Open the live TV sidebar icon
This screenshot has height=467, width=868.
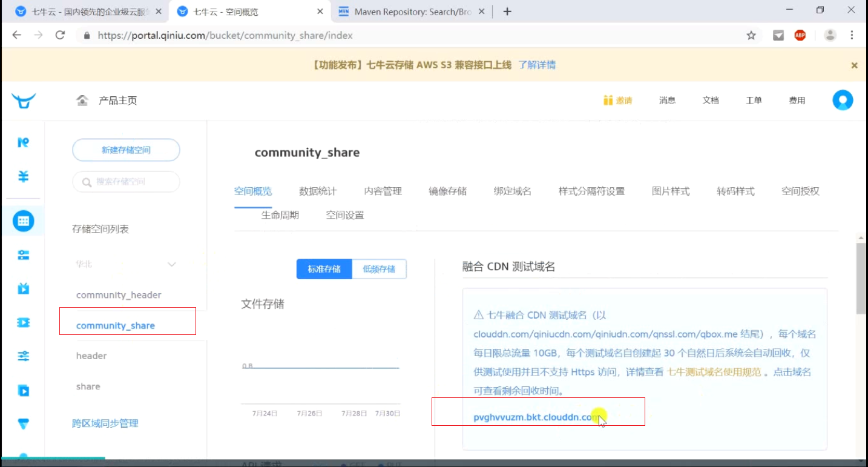click(23, 288)
